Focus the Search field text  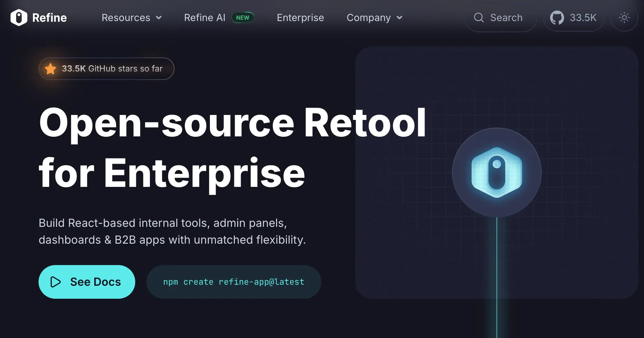tap(506, 18)
